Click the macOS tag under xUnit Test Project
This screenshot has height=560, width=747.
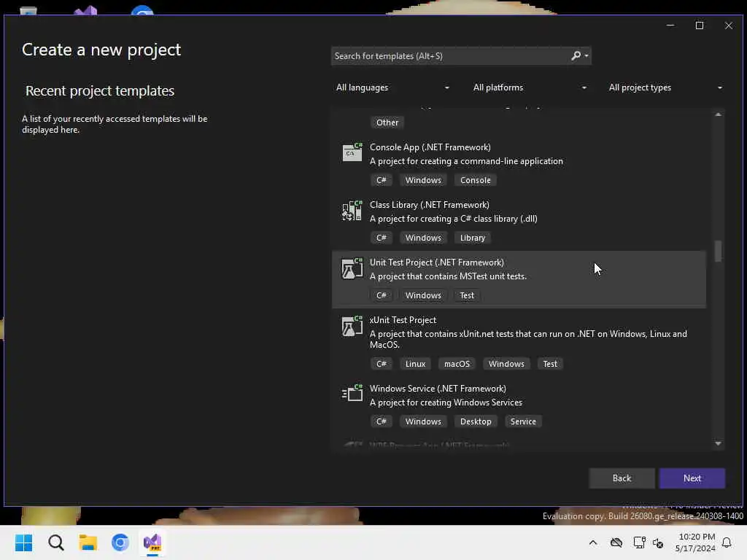point(457,364)
